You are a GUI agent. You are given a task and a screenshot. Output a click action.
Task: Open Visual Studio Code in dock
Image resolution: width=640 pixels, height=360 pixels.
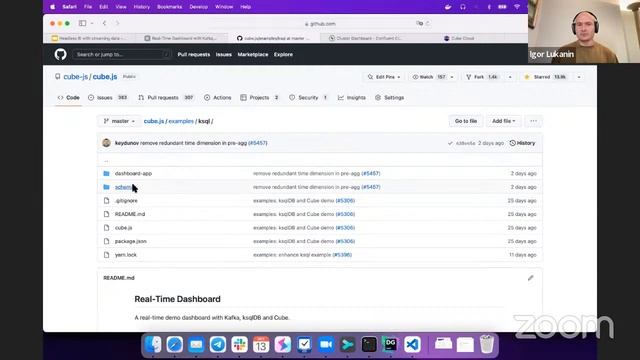click(x=412, y=344)
